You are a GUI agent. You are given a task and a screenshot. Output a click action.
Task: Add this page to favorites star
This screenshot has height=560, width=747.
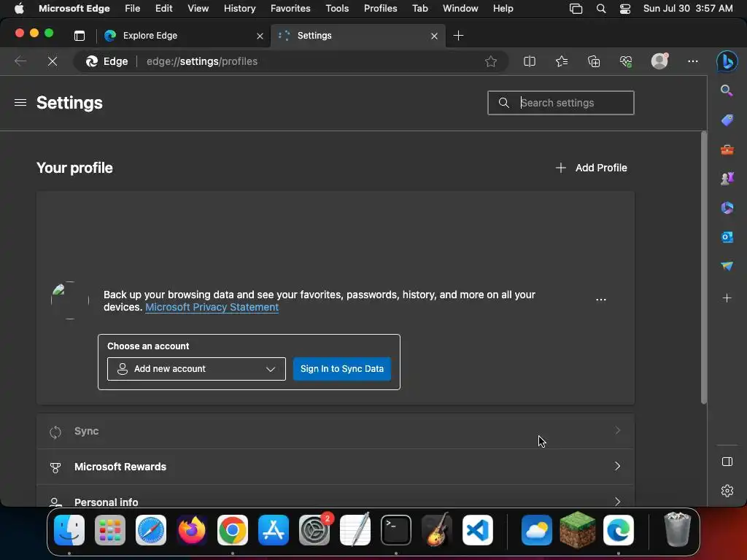point(491,61)
